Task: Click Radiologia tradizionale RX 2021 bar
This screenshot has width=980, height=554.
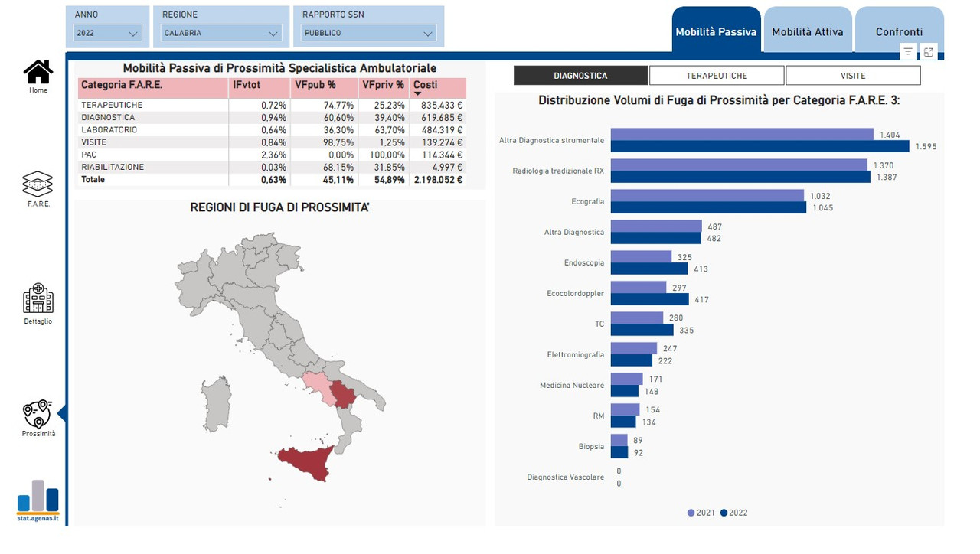Action: [739, 165]
